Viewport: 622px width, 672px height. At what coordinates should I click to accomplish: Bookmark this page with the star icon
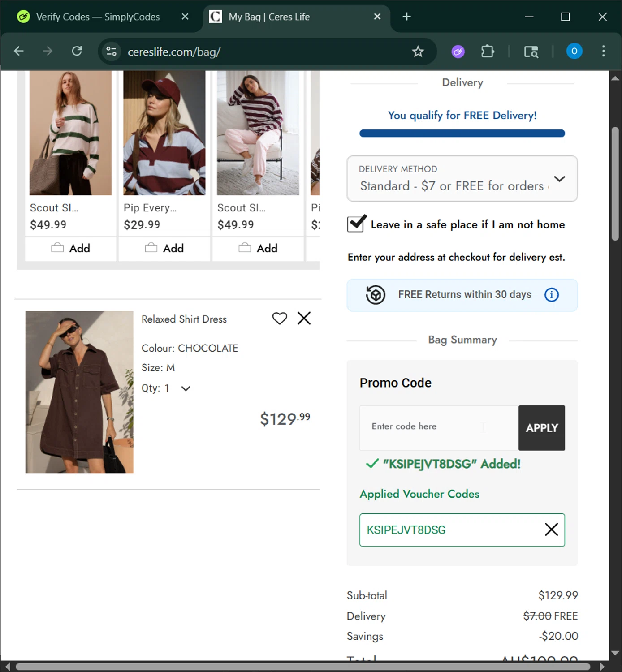click(418, 52)
